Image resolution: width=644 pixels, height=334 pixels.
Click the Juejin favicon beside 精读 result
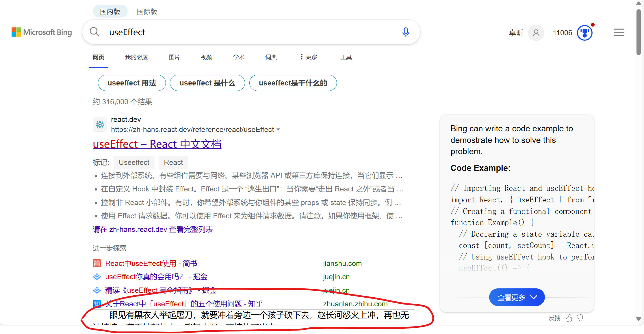tap(97, 290)
